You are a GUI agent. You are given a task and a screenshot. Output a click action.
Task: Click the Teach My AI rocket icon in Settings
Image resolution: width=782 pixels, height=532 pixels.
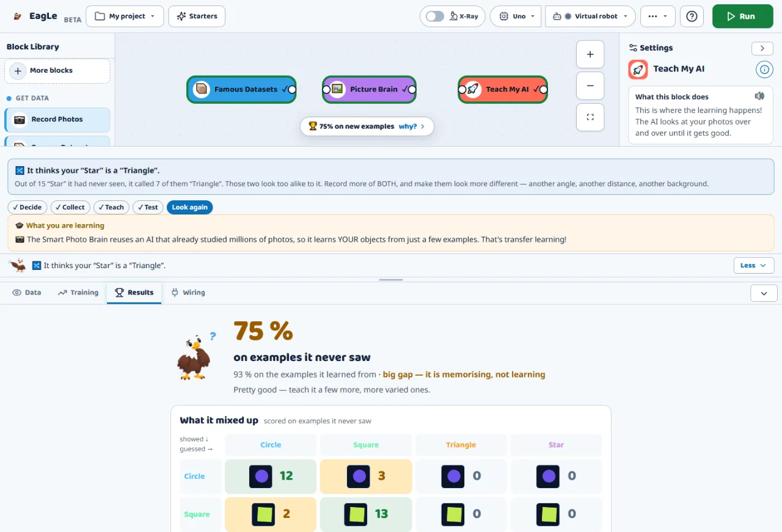(x=638, y=69)
